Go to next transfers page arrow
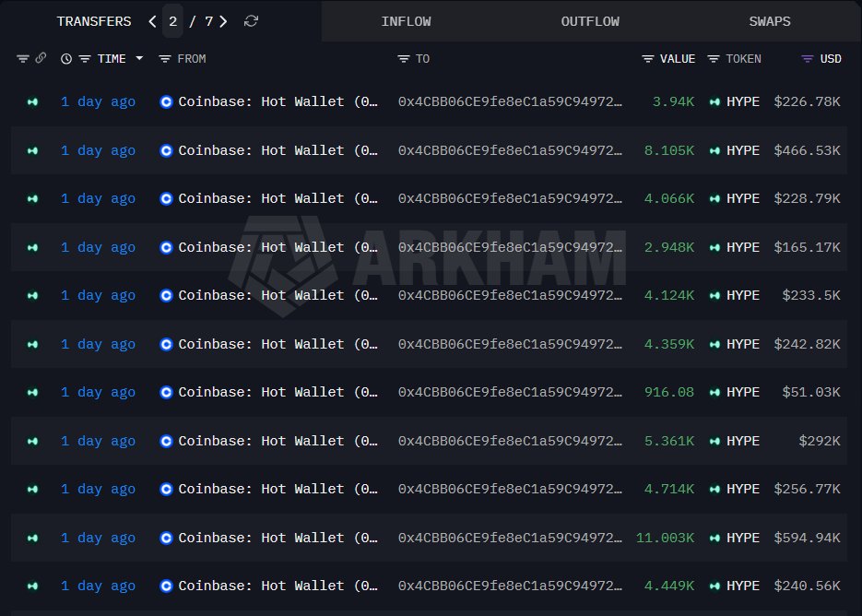 pyautogui.click(x=223, y=21)
